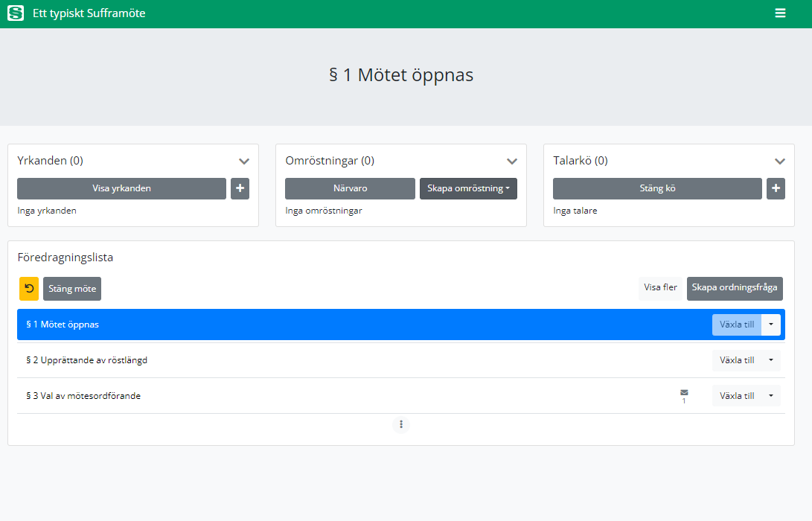Click the three-dot more icon below list
The width and height of the screenshot is (812, 521).
(401, 424)
